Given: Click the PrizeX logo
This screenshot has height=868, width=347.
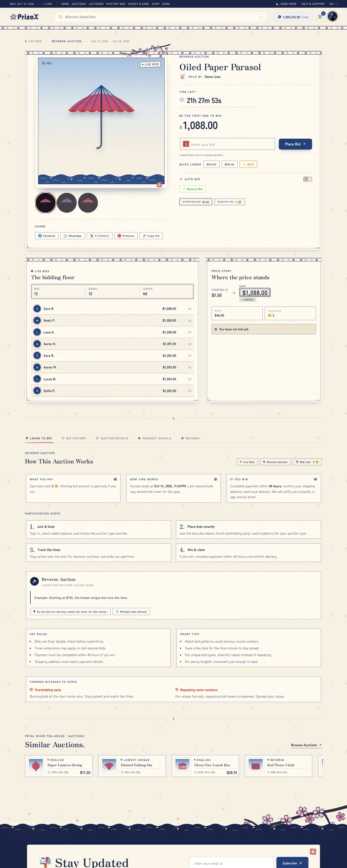Looking at the screenshot, I should click(24, 16).
